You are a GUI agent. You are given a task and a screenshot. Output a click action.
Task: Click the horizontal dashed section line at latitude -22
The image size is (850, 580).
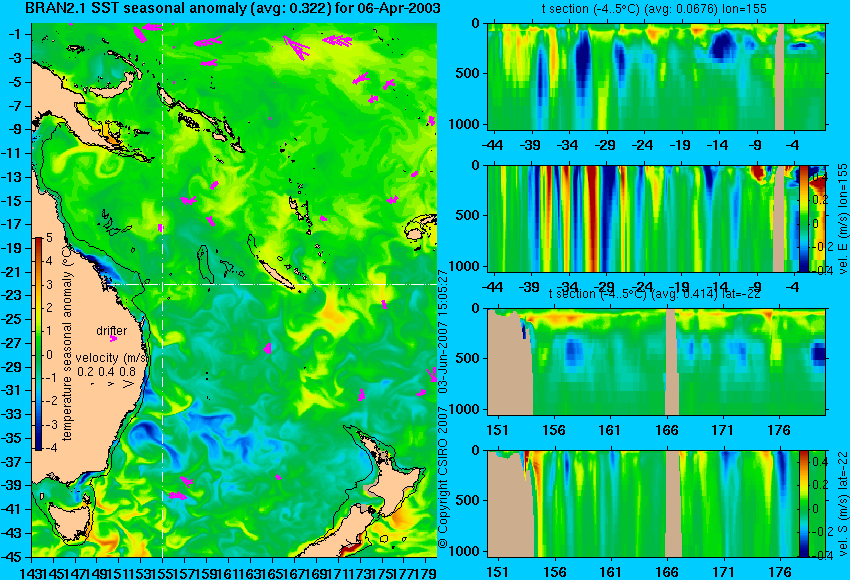(272, 284)
